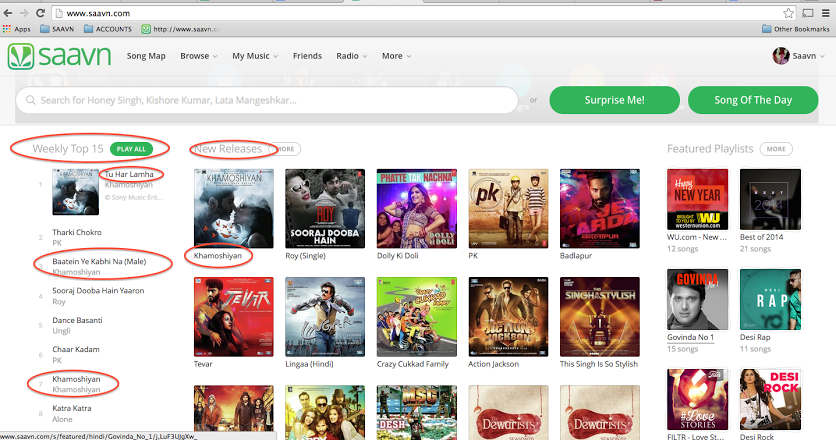The height and width of the screenshot is (440, 836).
Task: Open the Friends page
Action: pyautogui.click(x=307, y=56)
